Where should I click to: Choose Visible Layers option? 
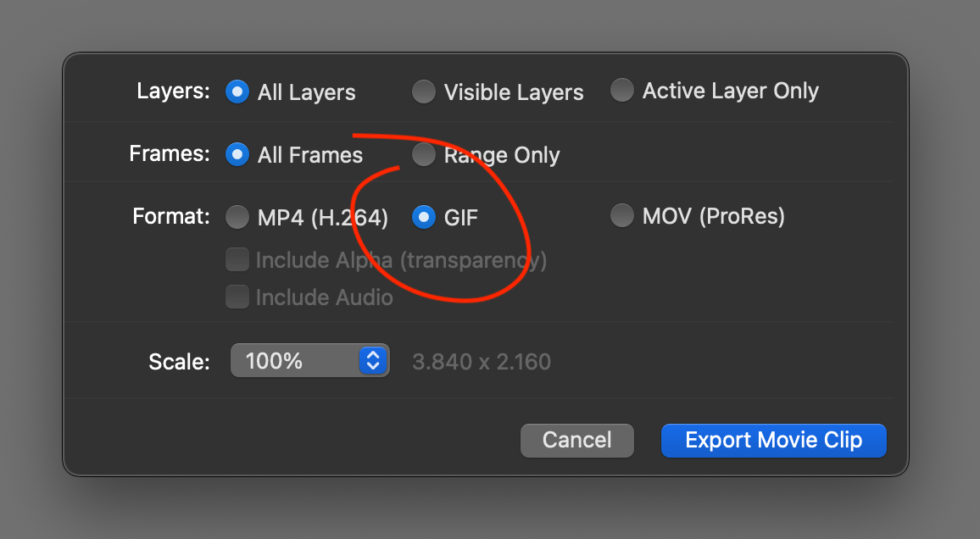(x=423, y=92)
